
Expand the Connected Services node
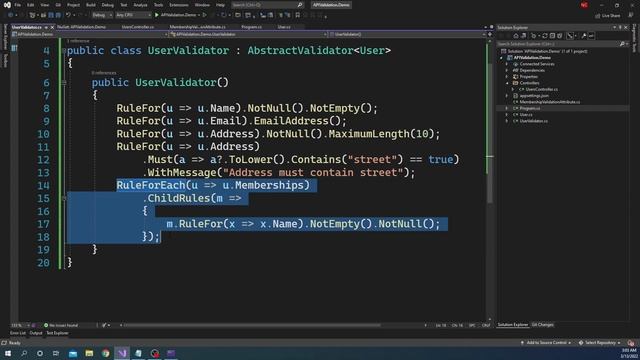[507, 64]
